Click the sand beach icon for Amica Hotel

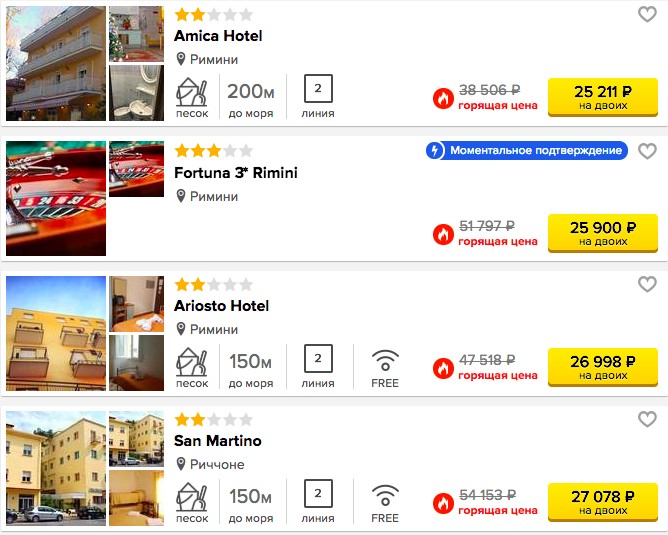tap(192, 92)
